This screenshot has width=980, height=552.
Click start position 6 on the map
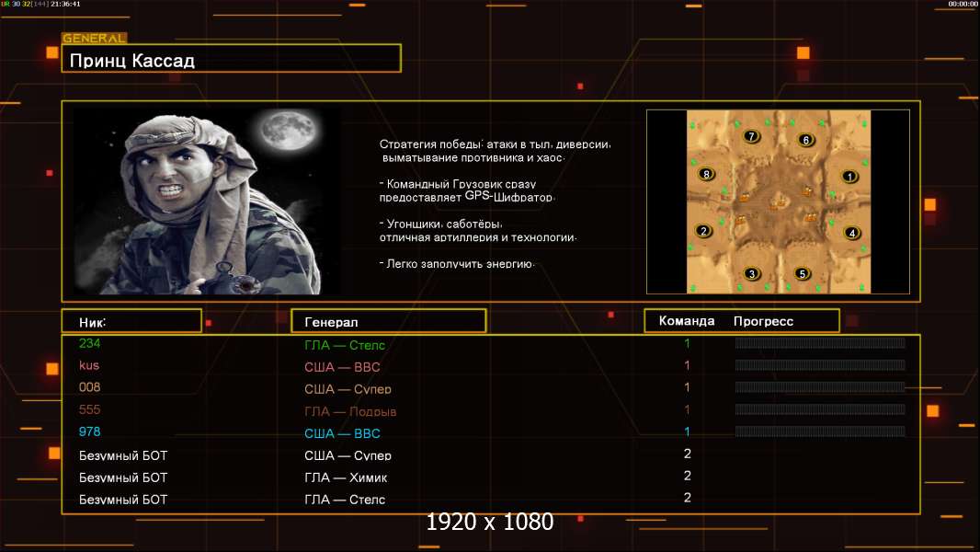(x=806, y=140)
